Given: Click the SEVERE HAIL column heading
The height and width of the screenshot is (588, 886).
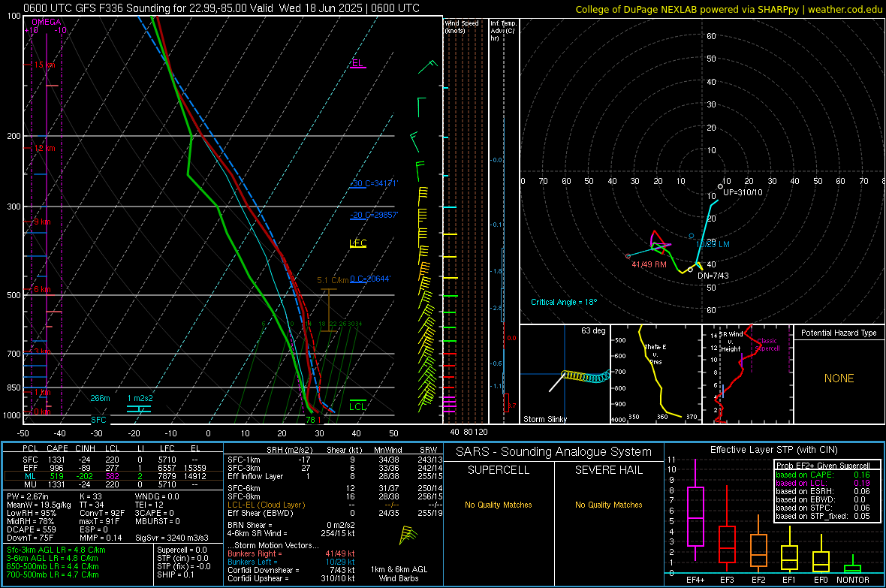Looking at the screenshot, I should point(608,470).
